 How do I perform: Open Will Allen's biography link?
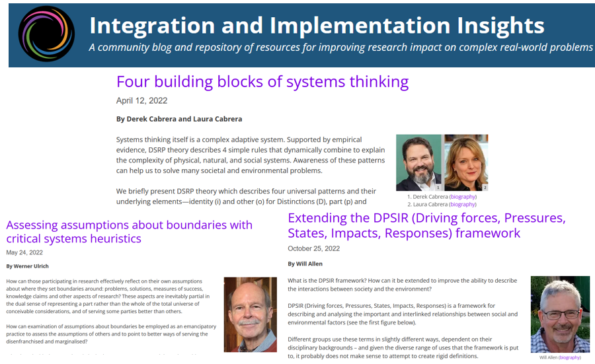pyautogui.click(x=570, y=357)
